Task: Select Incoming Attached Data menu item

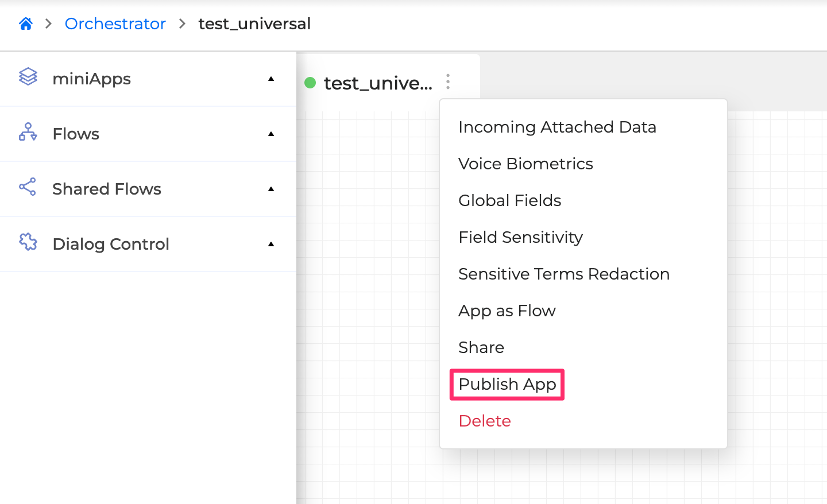Action: (557, 127)
